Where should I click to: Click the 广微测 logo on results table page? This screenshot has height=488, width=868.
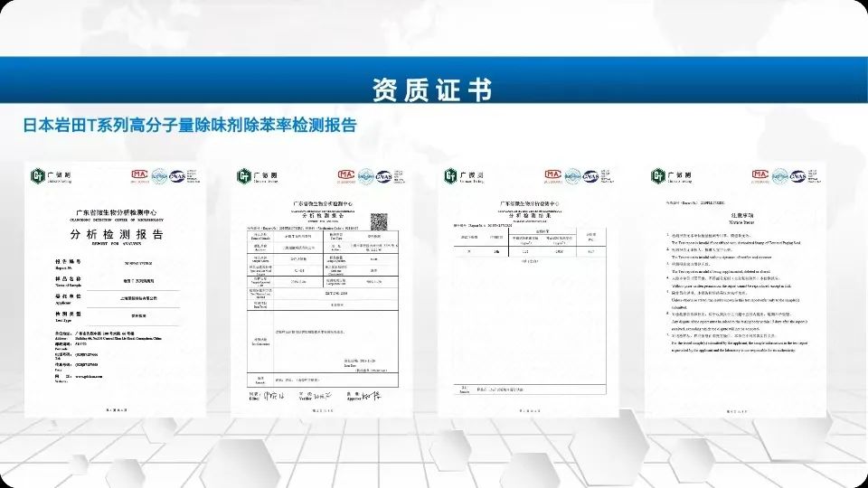pos(464,176)
